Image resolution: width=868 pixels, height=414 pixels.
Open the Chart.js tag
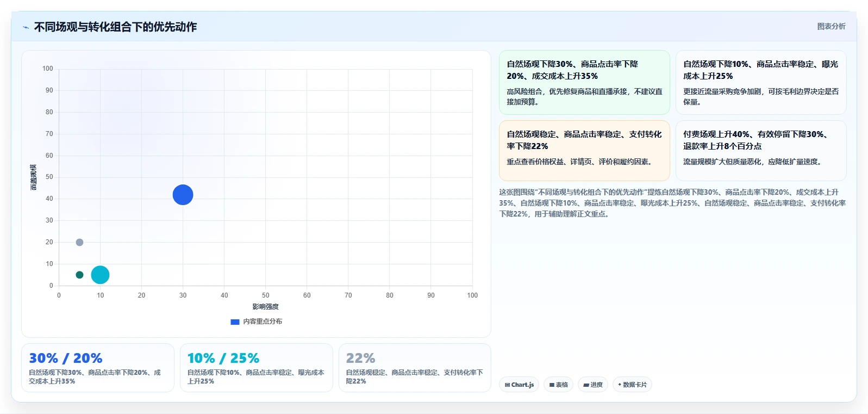tap(519, 385)
